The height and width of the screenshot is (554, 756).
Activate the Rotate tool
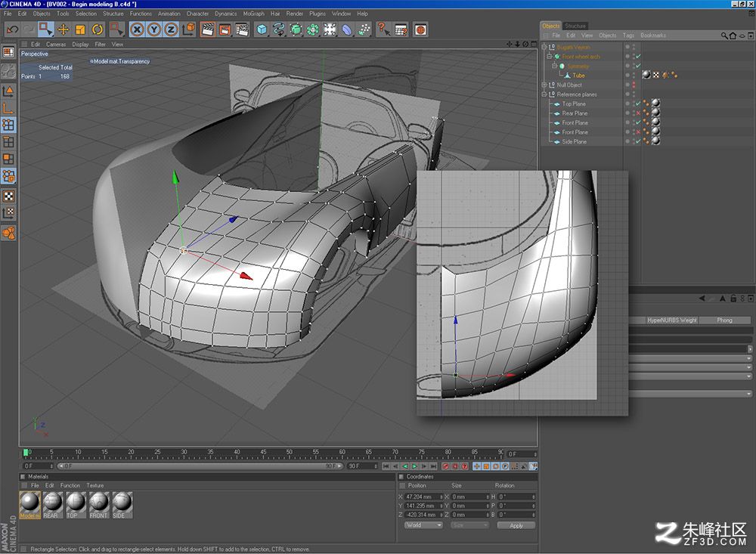98,30
